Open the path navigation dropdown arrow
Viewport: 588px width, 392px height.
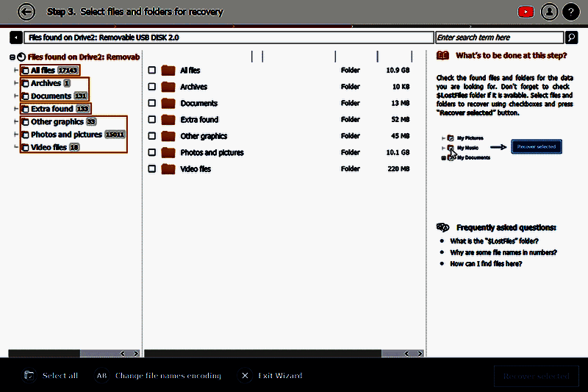16,38
